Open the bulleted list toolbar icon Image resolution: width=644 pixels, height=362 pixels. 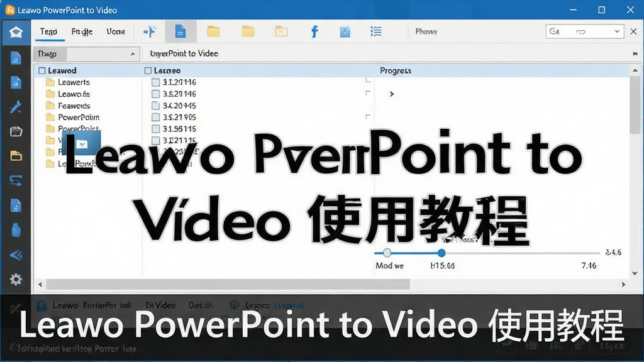[376, 31]
